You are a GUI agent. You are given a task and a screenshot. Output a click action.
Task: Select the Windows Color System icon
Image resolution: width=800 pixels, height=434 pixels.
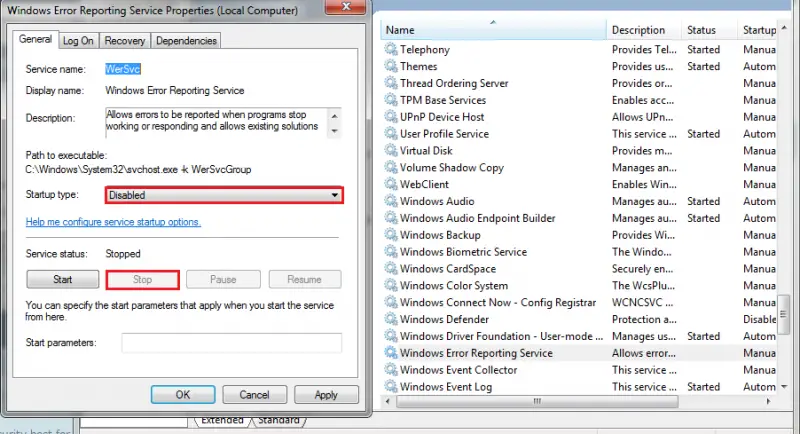coord(391,285)
